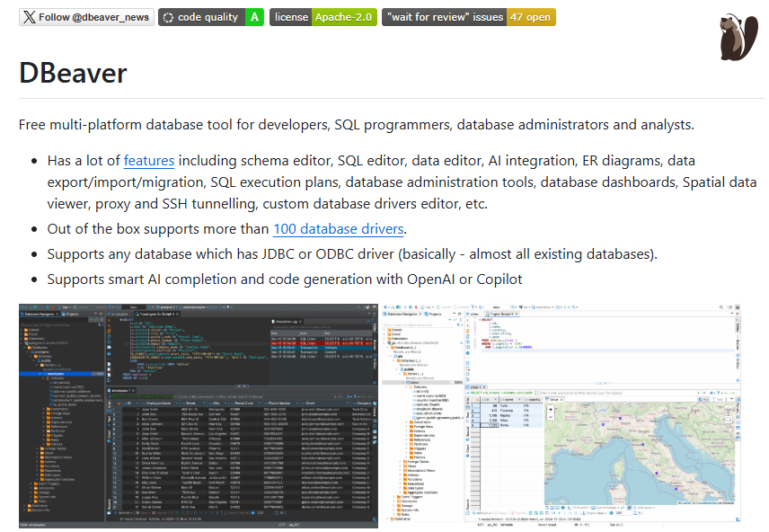Open the 100 database drivers link
This screenshot has width=769, height=532.
(339, 229)
